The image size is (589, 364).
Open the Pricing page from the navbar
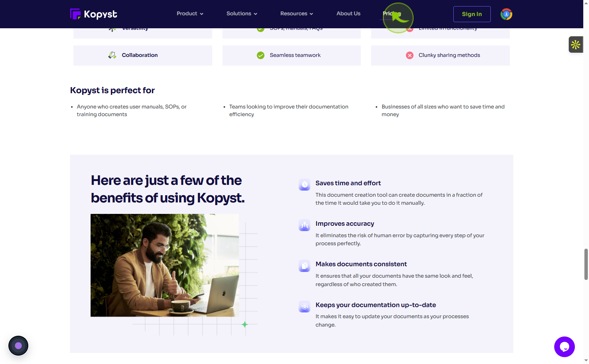[x=392, y=14]
